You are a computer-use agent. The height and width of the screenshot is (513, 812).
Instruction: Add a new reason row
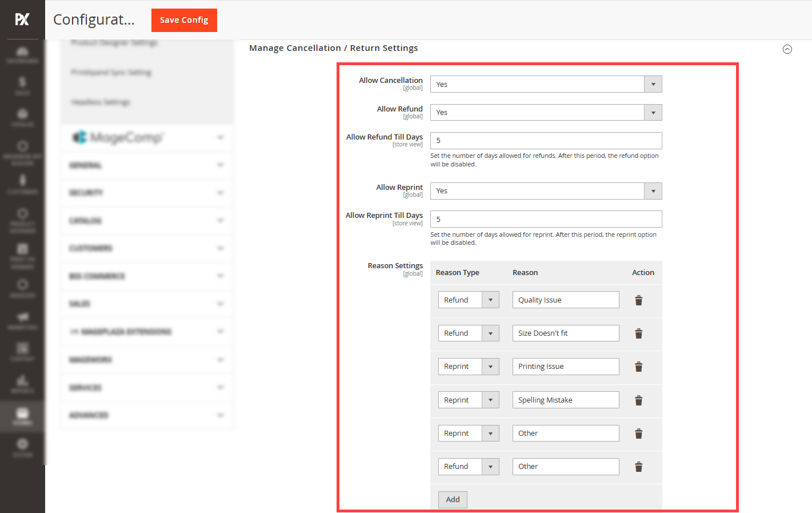[453, 499]
